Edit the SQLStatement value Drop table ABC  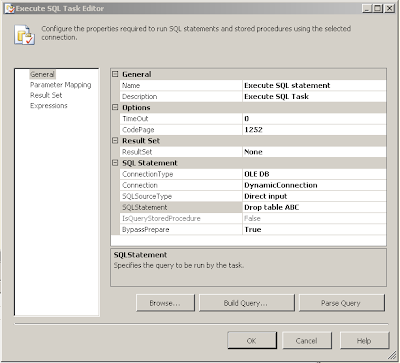coord(314,207)
